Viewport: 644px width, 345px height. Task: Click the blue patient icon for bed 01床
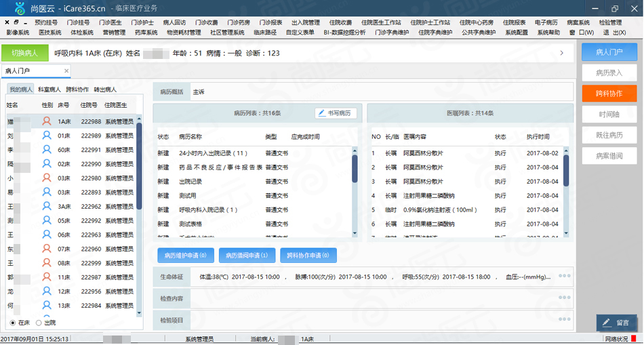[x=47, y=135]
